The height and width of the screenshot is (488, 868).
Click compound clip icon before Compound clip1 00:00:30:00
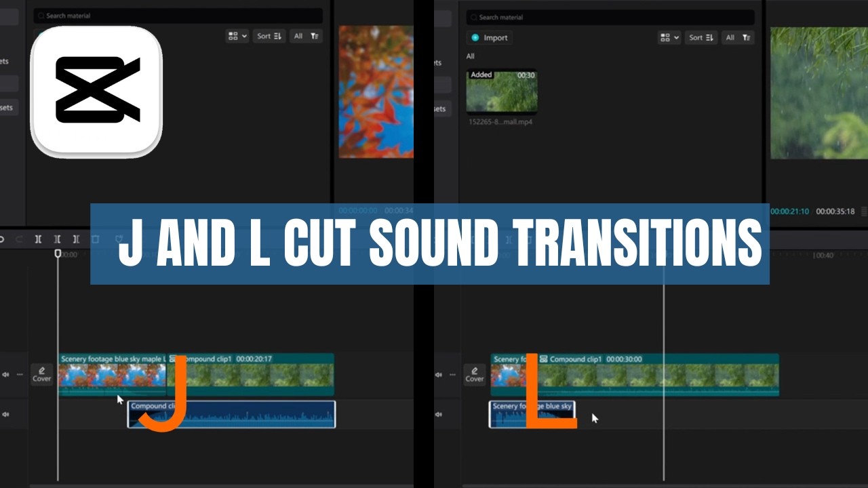pyautogui.click(x=543, y=359)
